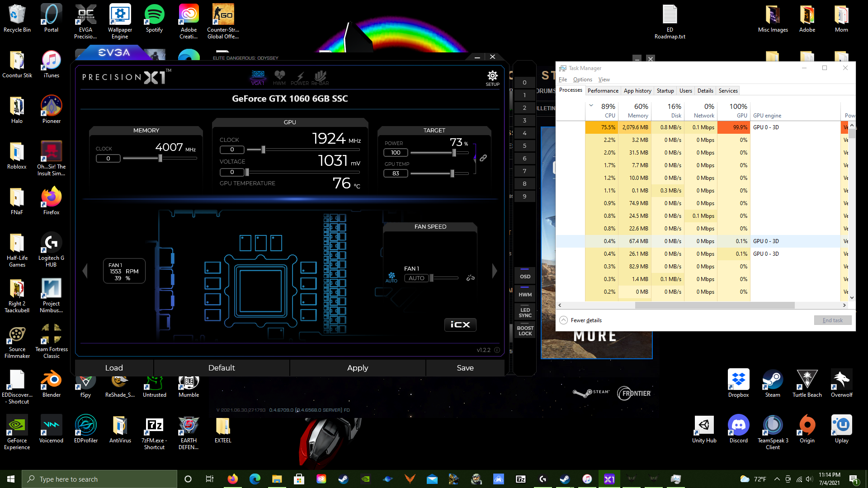Click the power target slider handle

point(454,153)
